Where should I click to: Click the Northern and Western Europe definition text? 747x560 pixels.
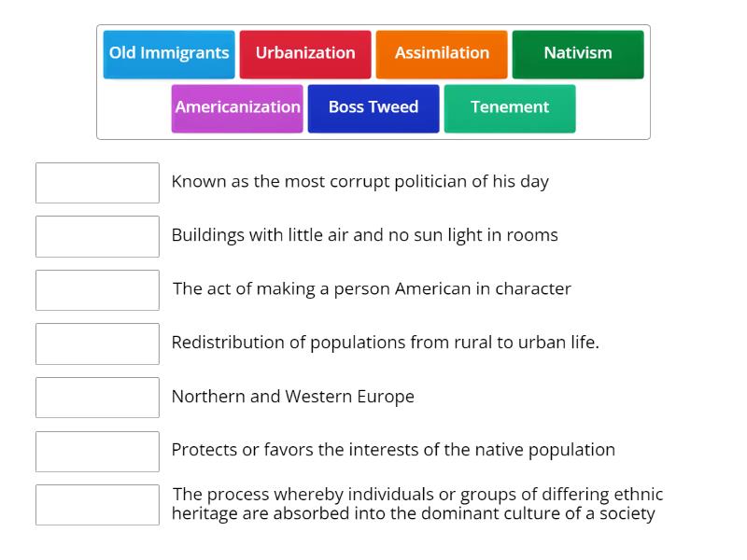click(292, 397)
